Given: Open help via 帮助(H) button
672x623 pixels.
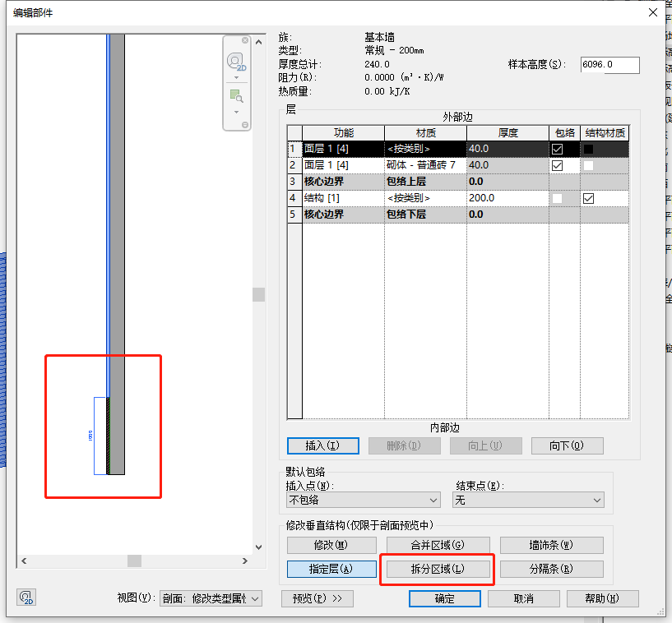Looking at the screenshot, I should coord(603,598).
